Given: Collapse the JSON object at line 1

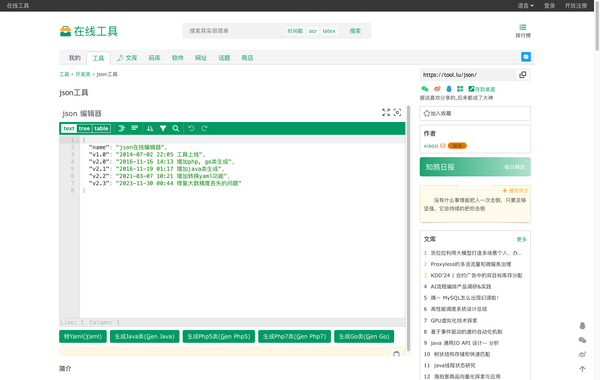Looking at the screenshot, I should pyautogui.click(x=77, y=140).
